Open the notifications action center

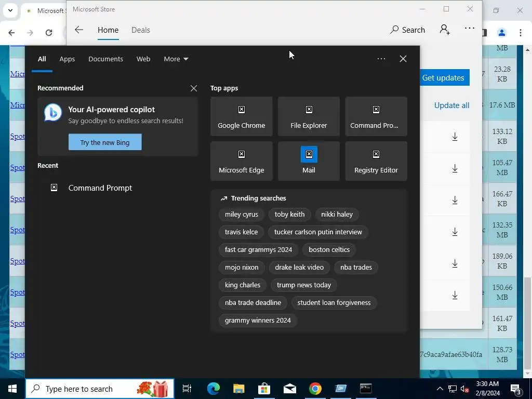516,389
